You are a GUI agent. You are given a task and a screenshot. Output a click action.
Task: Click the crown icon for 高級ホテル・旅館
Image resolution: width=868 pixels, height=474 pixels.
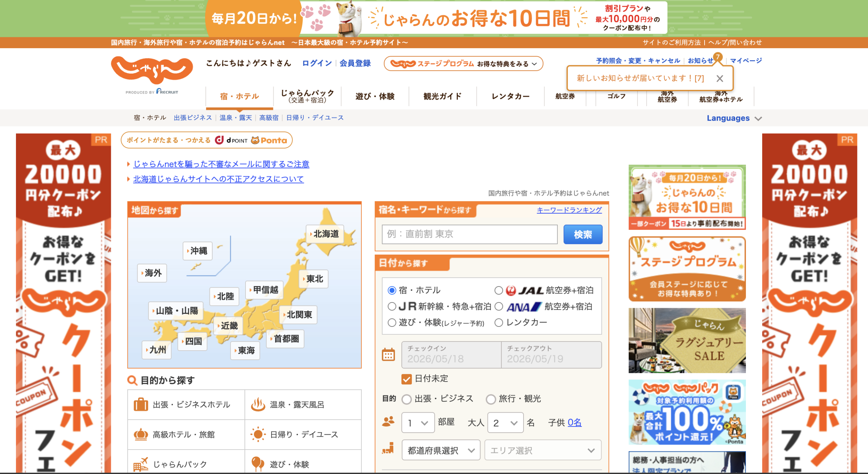[x=141, y=434]
